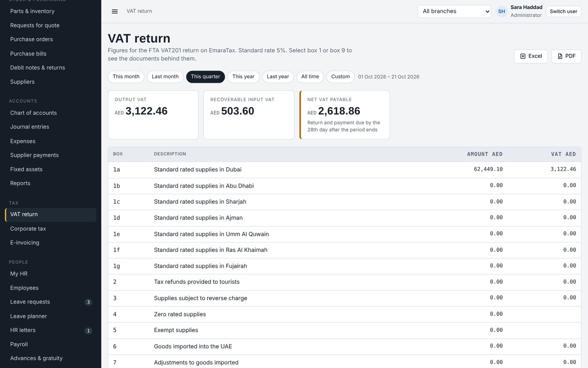Screen dimensions: 588x368
Task: Open Chart of accounts
Action: pos(51,113)
